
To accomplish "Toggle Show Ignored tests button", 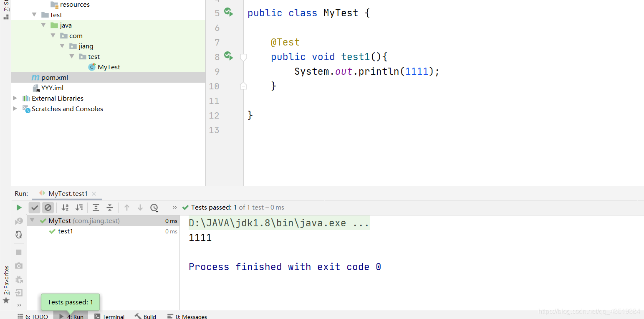I will (x=48, y=208).
